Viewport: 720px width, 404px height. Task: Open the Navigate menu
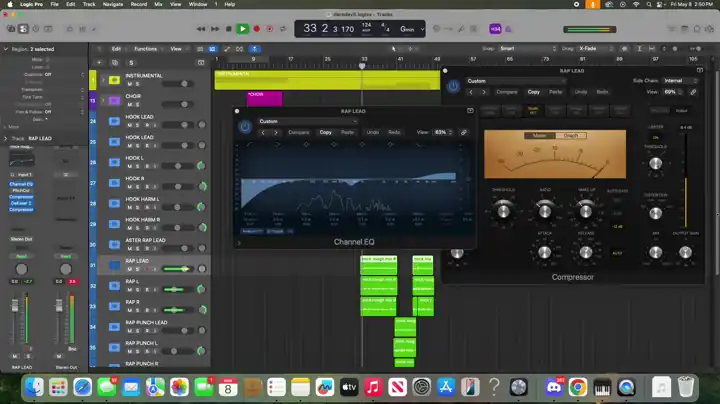click(x=113, y=4)
